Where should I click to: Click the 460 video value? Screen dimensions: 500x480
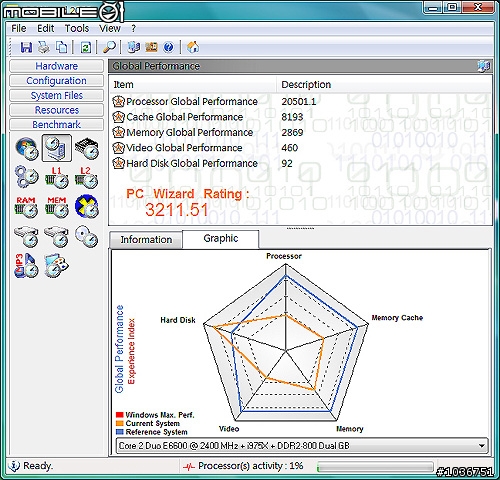click(290, 148)
